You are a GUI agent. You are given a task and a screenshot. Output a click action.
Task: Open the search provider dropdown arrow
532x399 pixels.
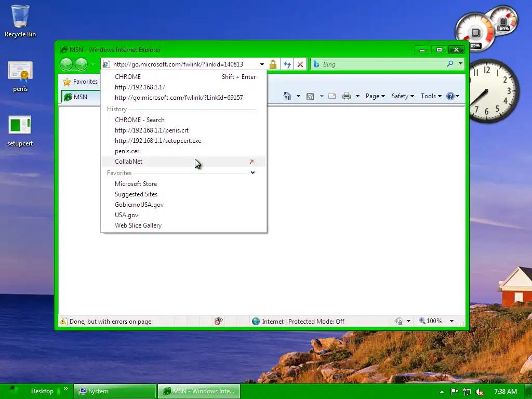(x=460, y=63)
